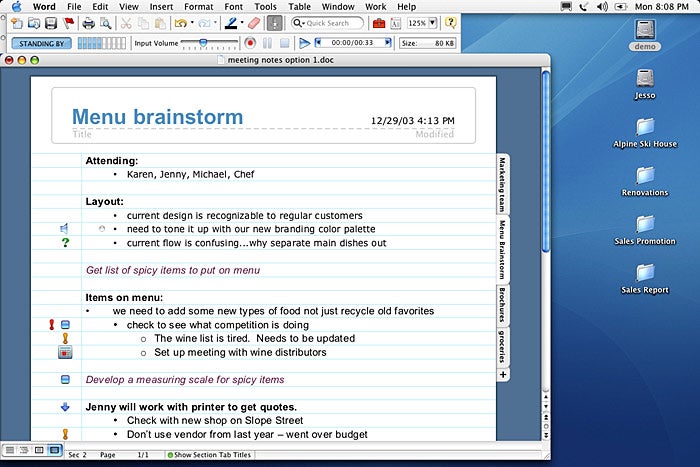Screen dimensions: 700x467
Task: Open Word Help question mark icon
Action: tap(451, 23)
